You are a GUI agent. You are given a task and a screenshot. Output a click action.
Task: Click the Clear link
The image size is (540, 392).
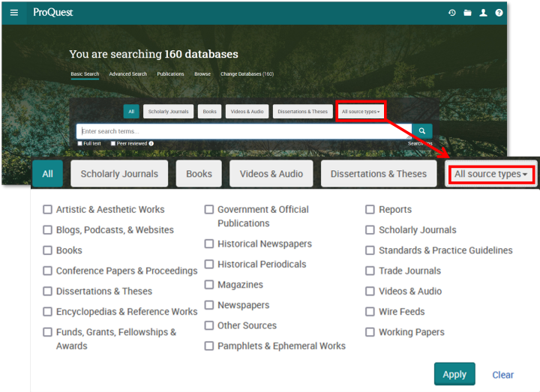(x=502, y=375)
